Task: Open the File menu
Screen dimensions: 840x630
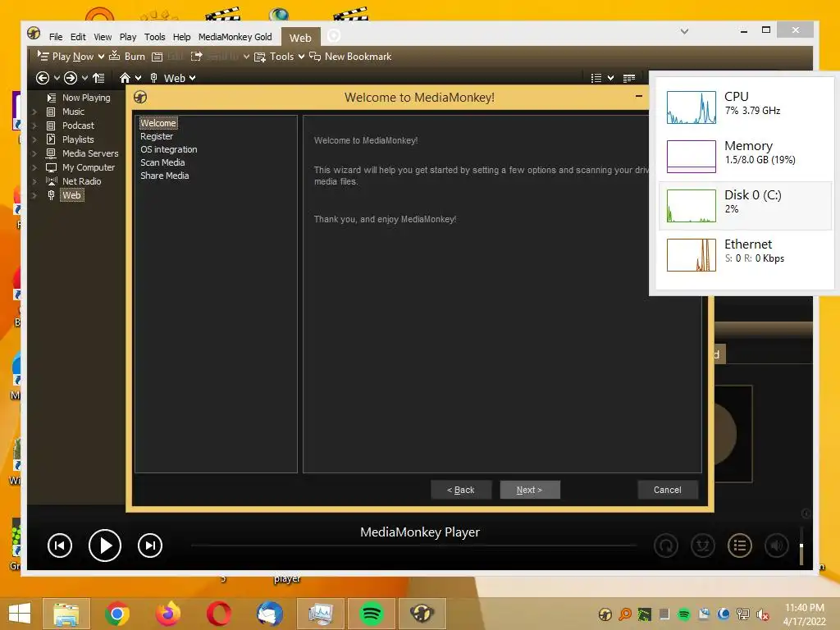Action: tap(56, 37)
